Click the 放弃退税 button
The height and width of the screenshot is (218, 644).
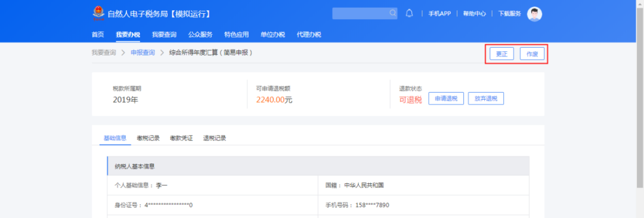pos(486,99)
